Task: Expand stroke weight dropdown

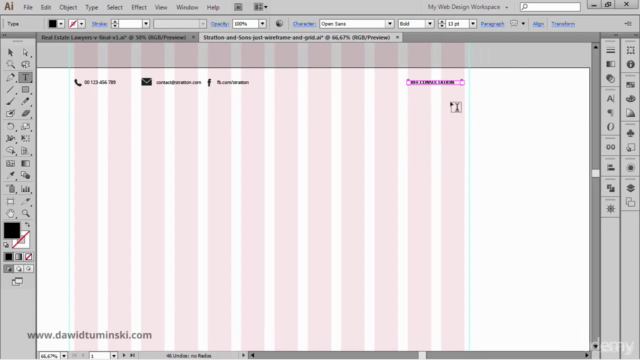Action: point(146,24)
